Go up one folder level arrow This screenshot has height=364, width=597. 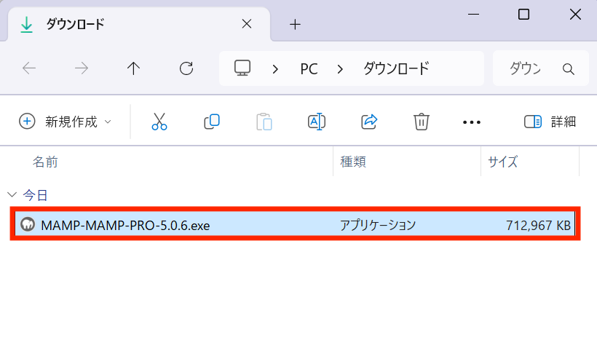click(133, 68)
